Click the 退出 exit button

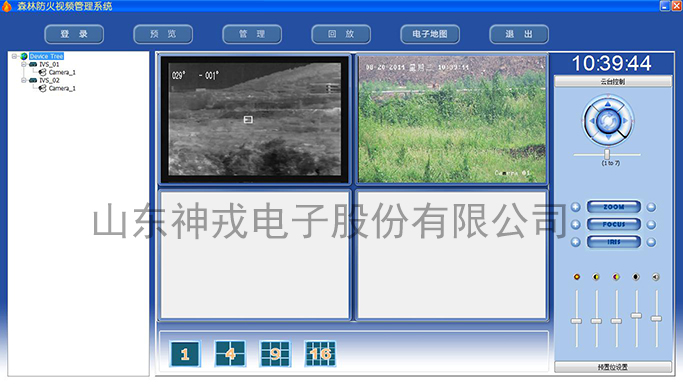519,34
